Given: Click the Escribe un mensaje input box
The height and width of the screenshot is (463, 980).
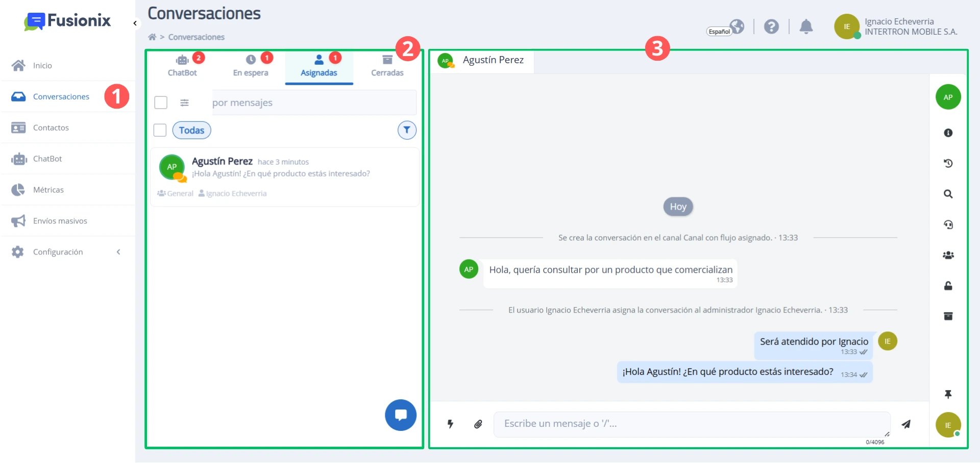Looking at the screenshot, I should click(x=692, y=424).
